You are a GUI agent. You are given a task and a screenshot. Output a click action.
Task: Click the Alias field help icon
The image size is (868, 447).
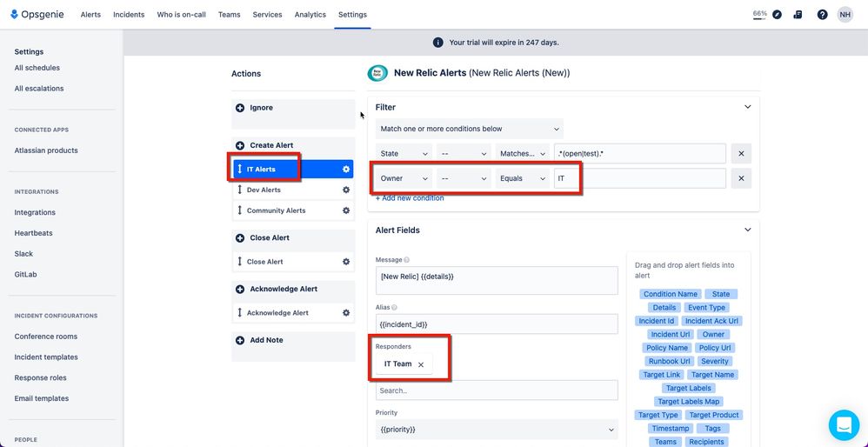pos(395,308)
